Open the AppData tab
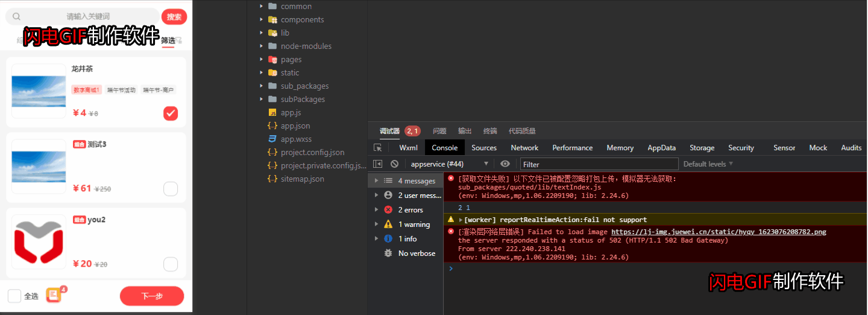 click(661, 148)
